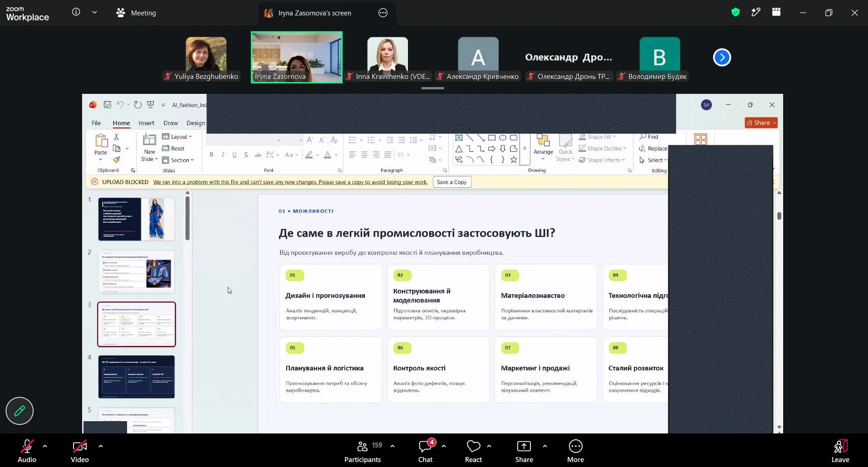Unmute the microphone with Audio button

(x=27, y=452)
